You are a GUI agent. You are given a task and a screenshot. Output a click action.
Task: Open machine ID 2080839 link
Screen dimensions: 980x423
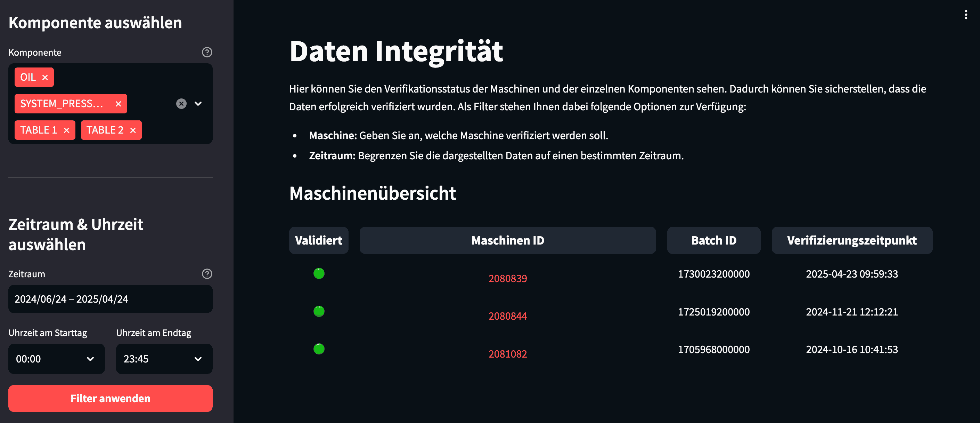coord(507,278)
